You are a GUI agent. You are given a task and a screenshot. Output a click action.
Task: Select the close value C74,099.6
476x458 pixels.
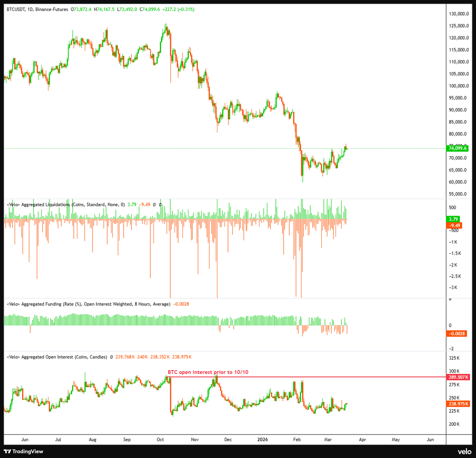[150, 9]
